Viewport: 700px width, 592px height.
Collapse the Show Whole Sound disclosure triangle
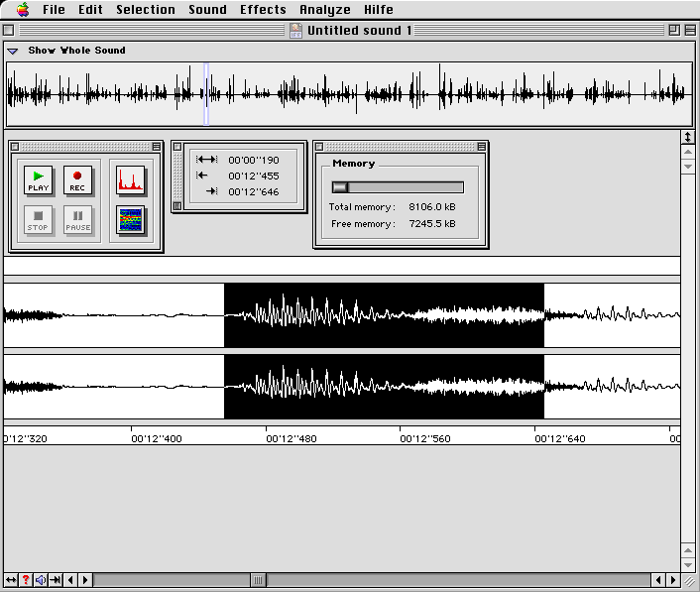[13, 51]
